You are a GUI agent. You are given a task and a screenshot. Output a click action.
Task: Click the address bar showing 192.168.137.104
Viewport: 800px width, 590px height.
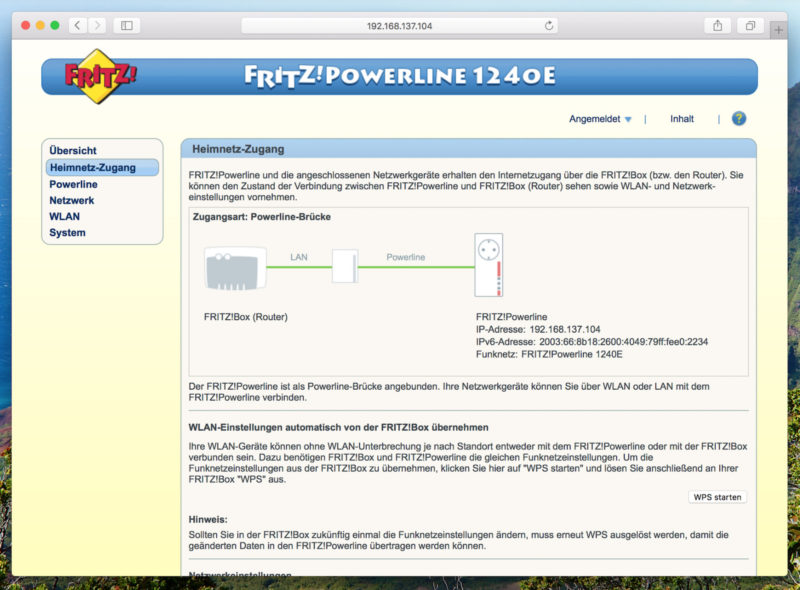pyautogui.click(x=399, y=26)
